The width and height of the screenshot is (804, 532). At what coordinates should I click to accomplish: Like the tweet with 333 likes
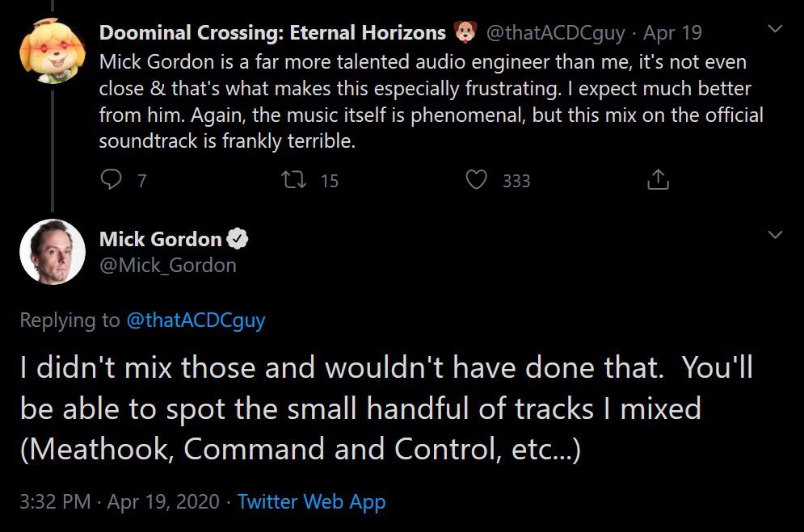pyautogui.click(x=478, y=180)
